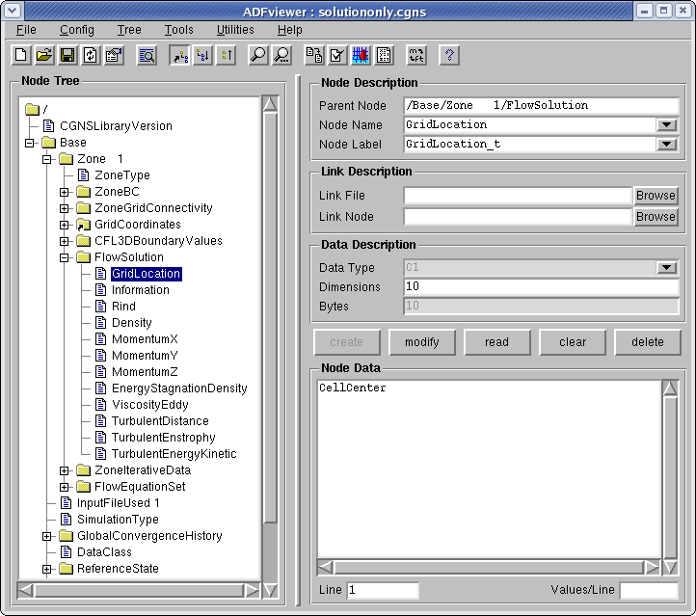Open the Help menu
This screenshot has width=696, height=616.
click(290, 30)
